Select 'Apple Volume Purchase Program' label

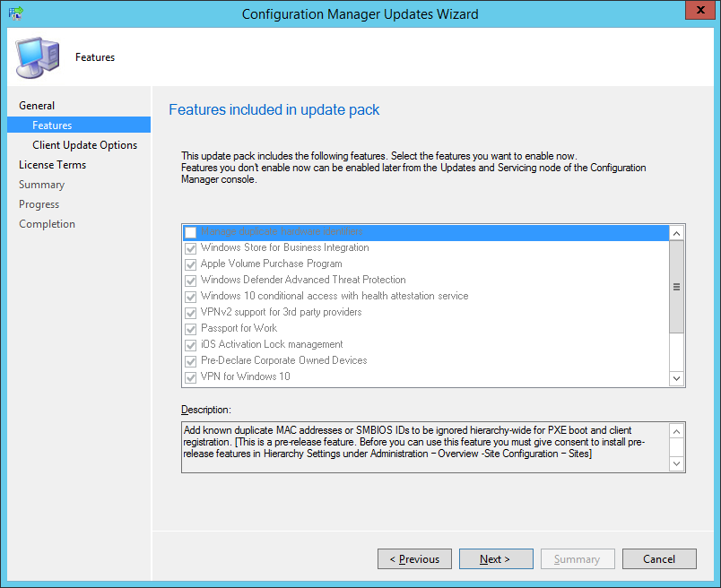click(272, 264)
